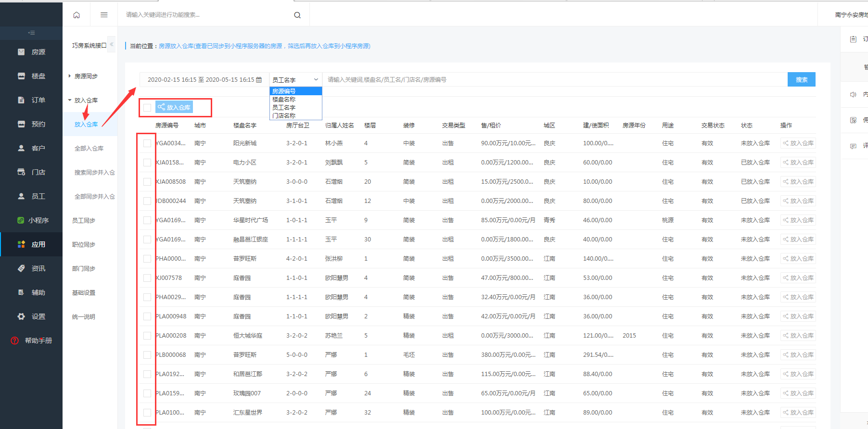Choose 楼盘名称 from dropdown list

284,100
